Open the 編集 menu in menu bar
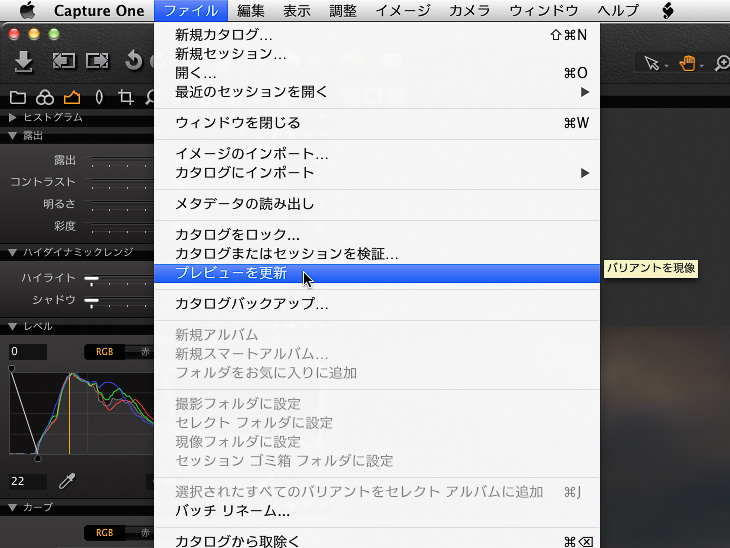This screenshot has width=730, height=548. (251, 11)
